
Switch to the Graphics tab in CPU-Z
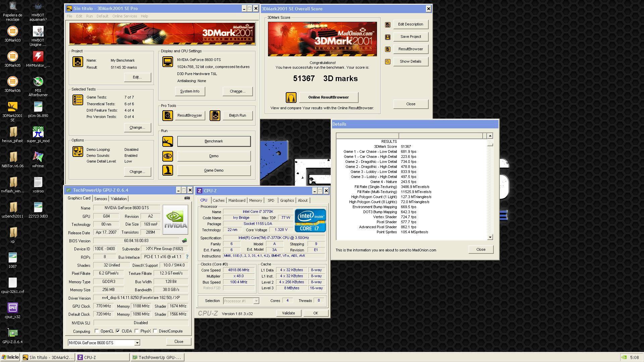[287, 200]
